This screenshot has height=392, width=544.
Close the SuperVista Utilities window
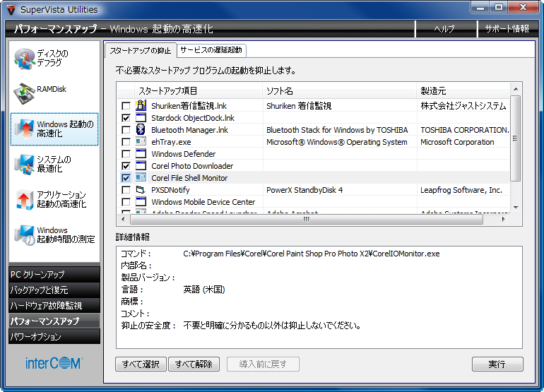524,7
